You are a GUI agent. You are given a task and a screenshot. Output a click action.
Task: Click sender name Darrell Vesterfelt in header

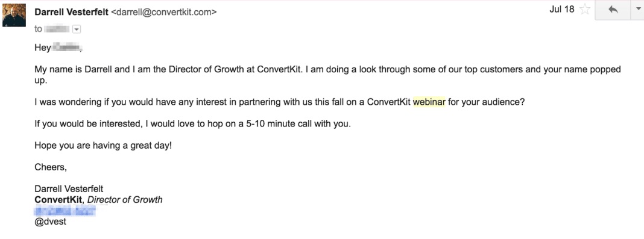pyautogui.click(x=72, y=12)
